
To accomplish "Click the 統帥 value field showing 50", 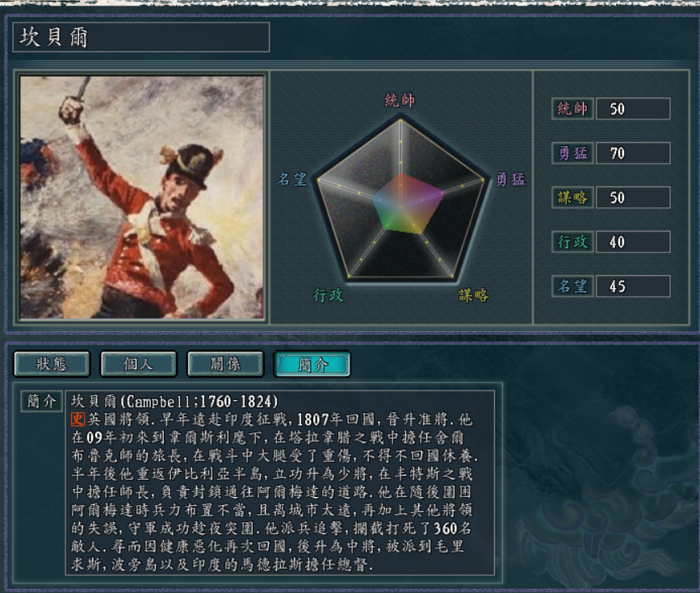I will tap(633, 108).
